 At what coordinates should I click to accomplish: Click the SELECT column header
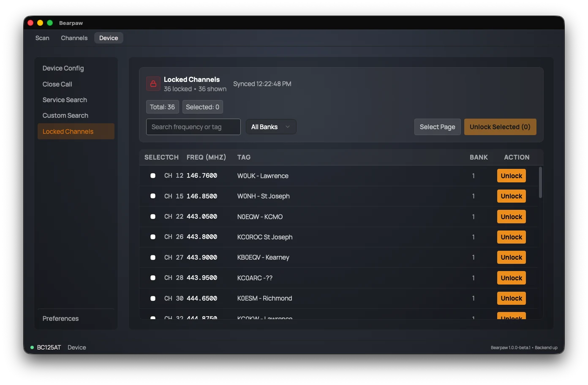pos(156,157)
